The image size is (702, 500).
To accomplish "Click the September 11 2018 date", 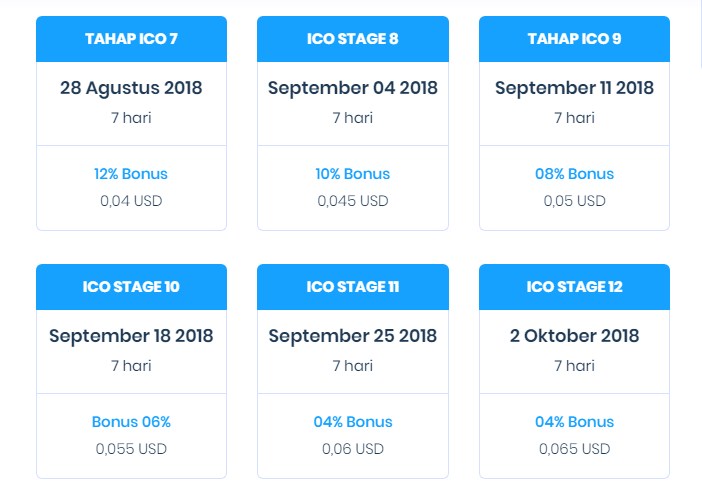I will [574, 88].
